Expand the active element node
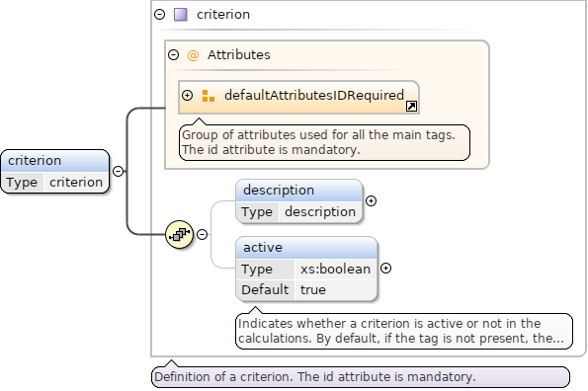This screenshot has height=391, width=588. click(x=385, y=269)
